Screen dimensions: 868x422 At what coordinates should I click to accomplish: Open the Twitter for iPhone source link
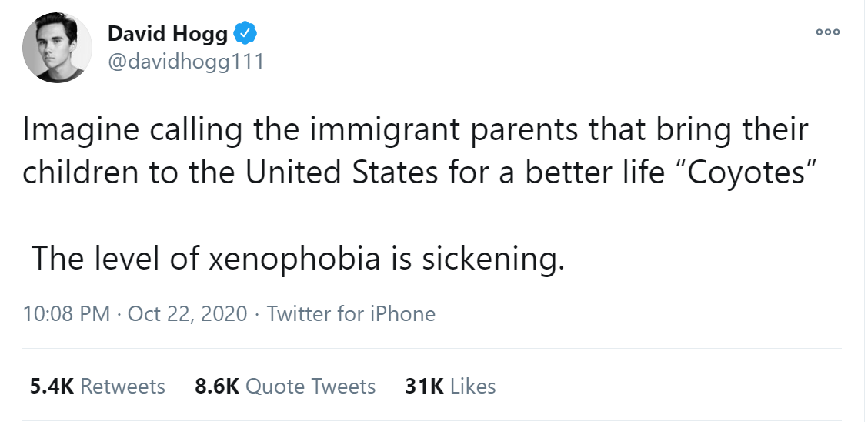tap(351, 314)
